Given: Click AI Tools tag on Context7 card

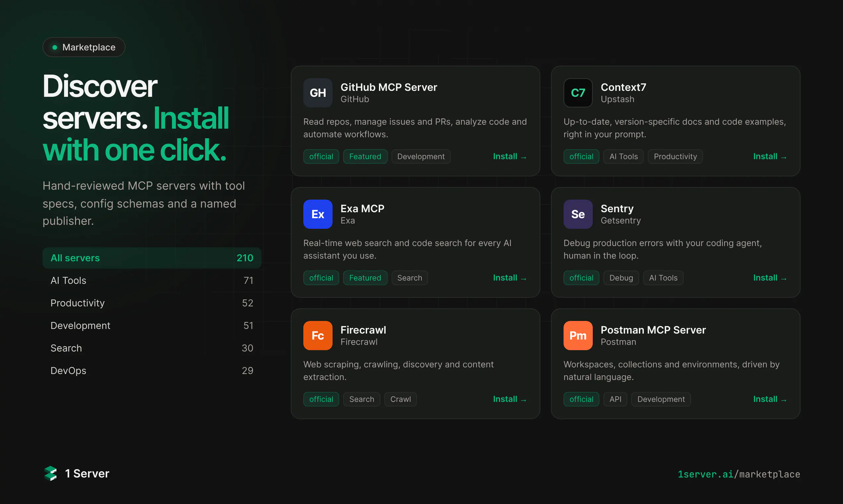Looking at the screenshot, I should point(623,156).
